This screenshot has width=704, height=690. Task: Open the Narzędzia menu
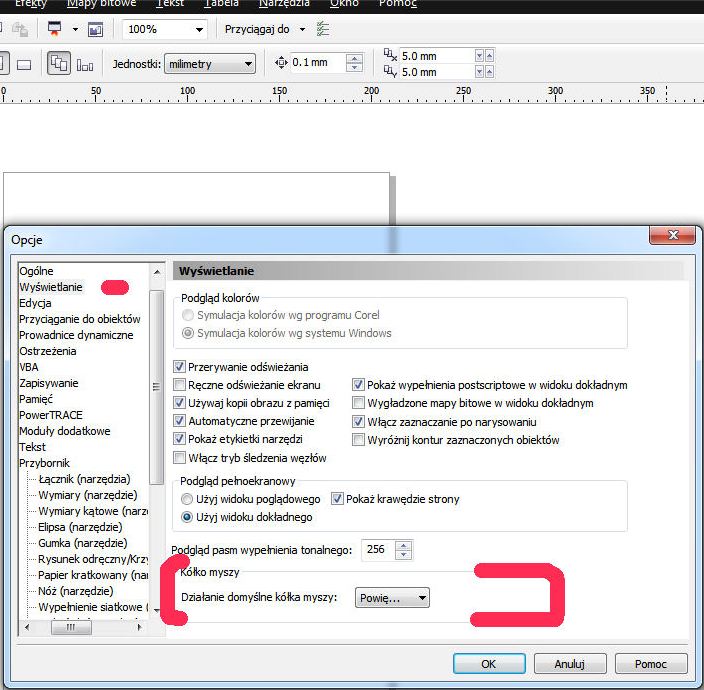tap(284, 3)
